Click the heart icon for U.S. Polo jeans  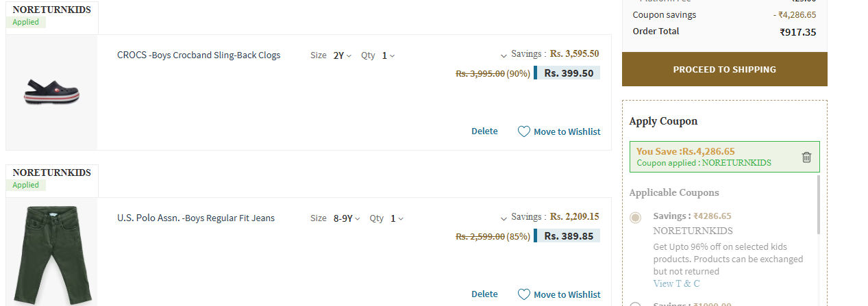523,294
